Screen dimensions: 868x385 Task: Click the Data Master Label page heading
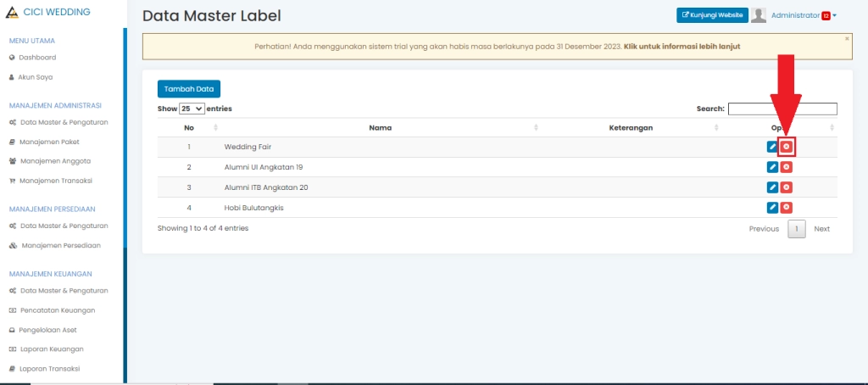click(211, 16)
